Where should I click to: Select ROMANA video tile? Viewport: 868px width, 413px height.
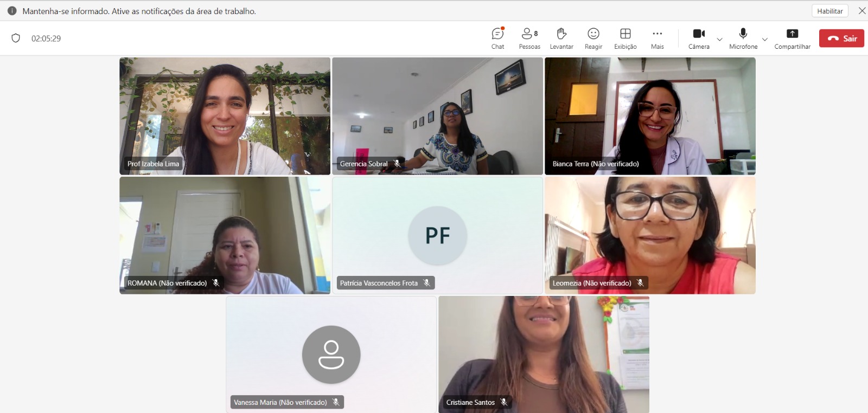click(x=225, y=235)
